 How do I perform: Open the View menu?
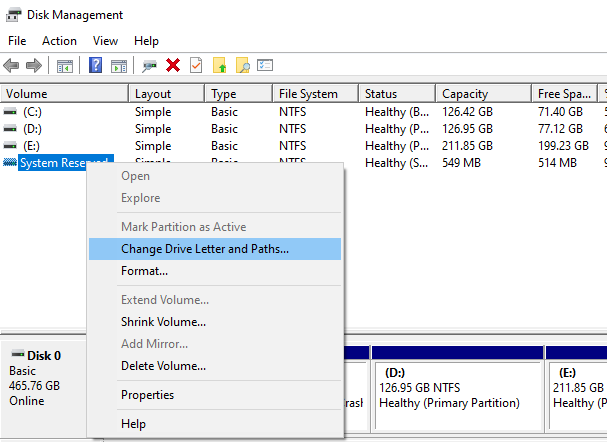tap(105, 41)
